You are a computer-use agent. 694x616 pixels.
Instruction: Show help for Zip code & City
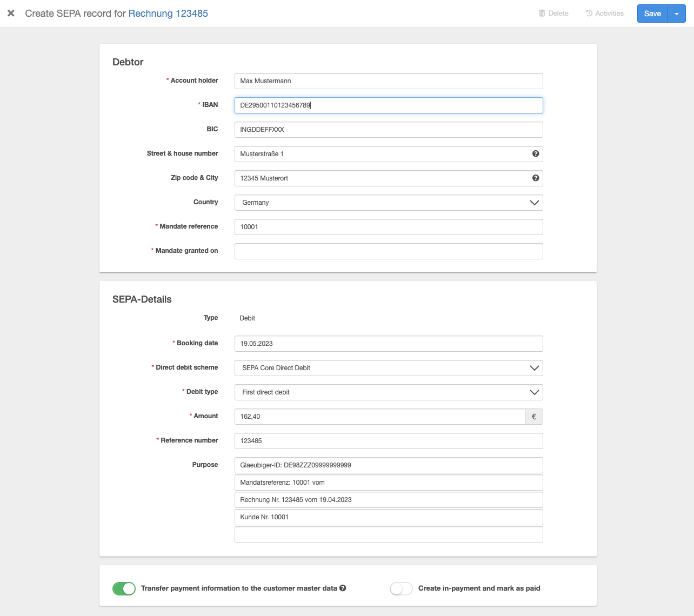click(x=536, y=178)
